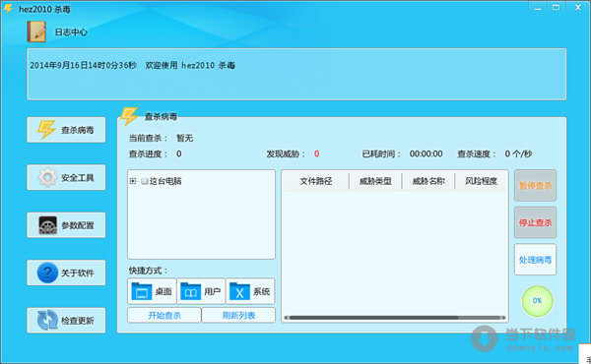The image size is (591, 364).
Task: Select the 用户 folder shortcut icon
Action: click(190, 291)
